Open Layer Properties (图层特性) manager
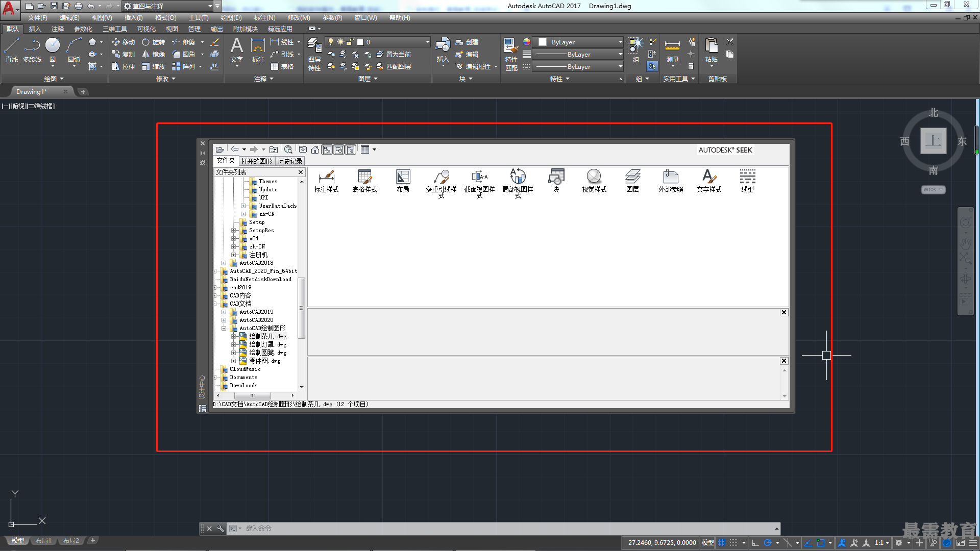The image size is (980, 551). click(314, 54)
